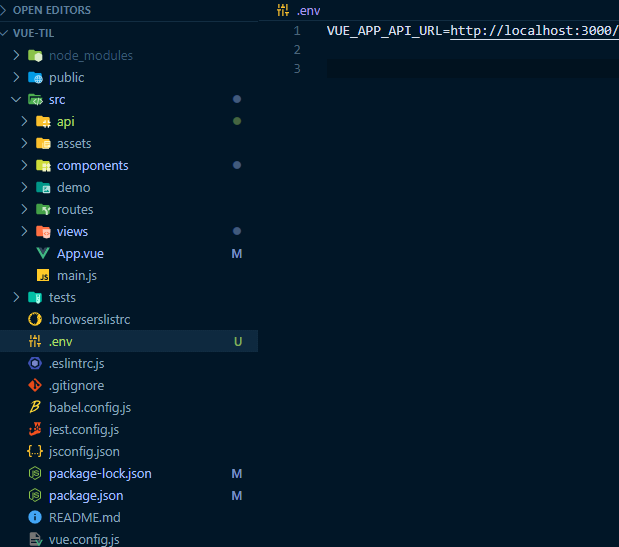
Task: Click the .browserslistrc file icon
Action: click(x=35, y=319)
